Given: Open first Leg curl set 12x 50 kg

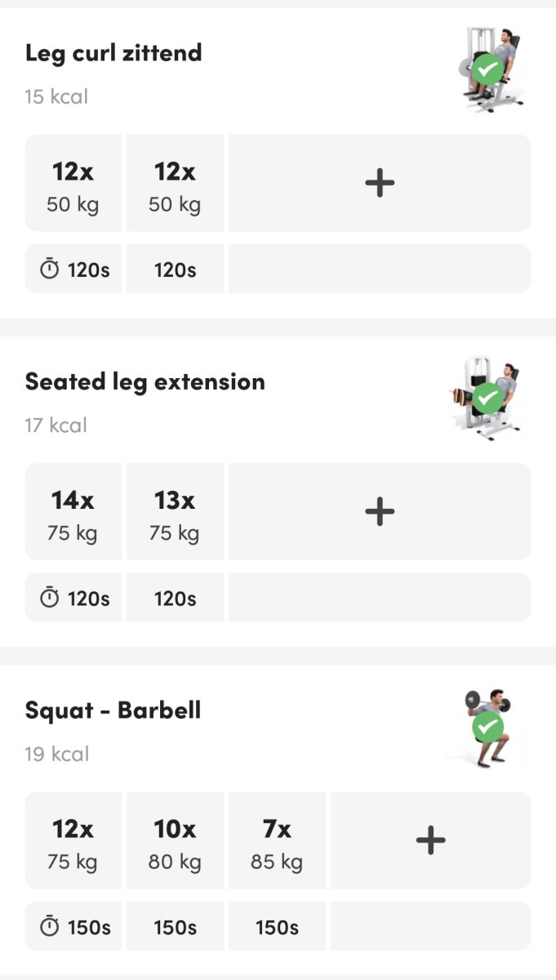Looking at the screenshot, I should 73,184.
